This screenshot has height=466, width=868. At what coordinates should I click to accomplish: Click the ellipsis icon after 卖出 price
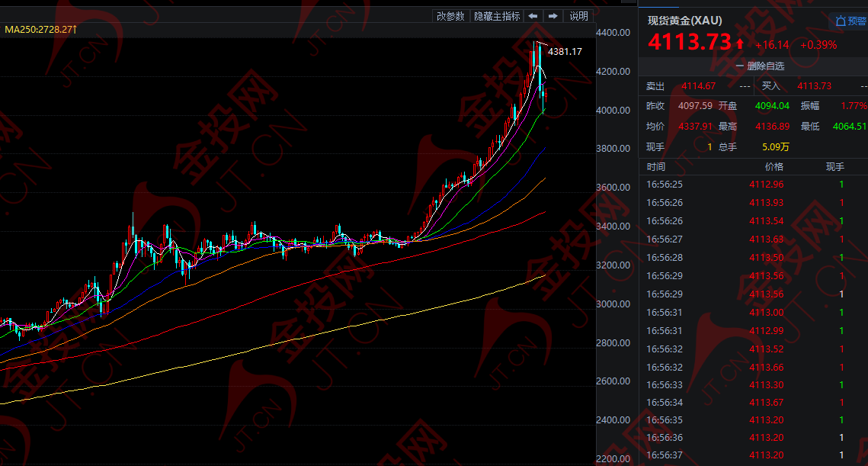tap(745, 86)
